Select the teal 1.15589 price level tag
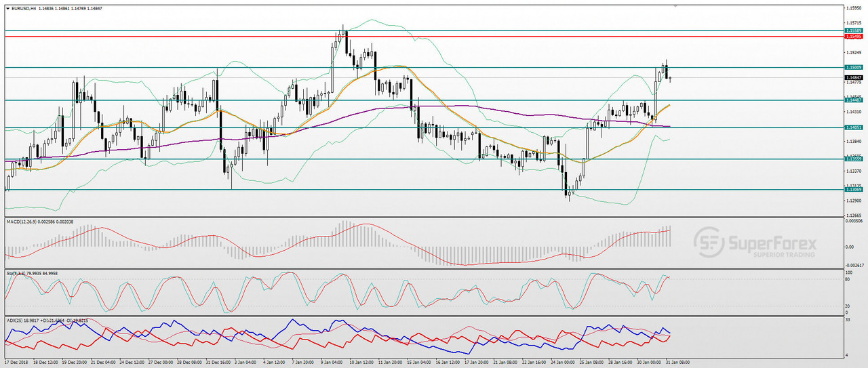Image resolution: width=868 pixels, height=368 pixels. [854, 30]
